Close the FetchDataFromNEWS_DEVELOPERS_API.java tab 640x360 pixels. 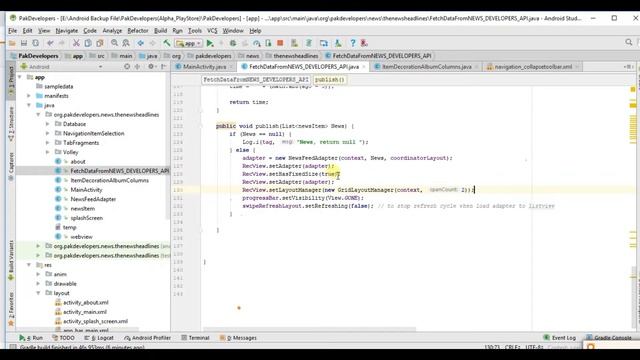364,67
